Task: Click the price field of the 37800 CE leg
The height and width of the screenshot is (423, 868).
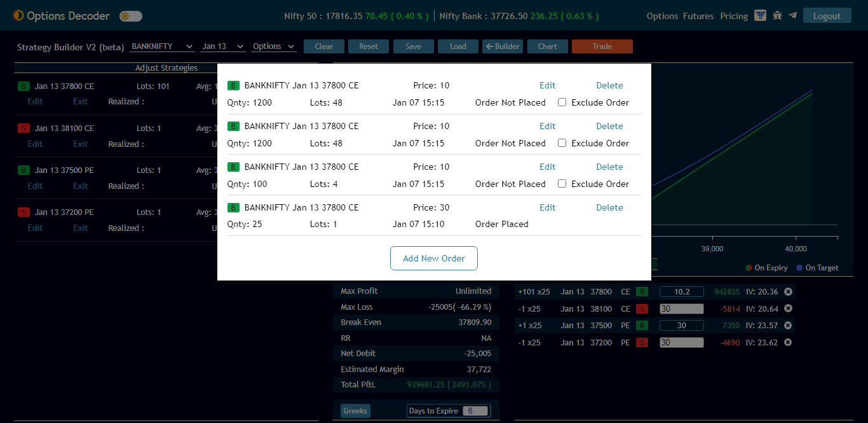Action: 682,292
